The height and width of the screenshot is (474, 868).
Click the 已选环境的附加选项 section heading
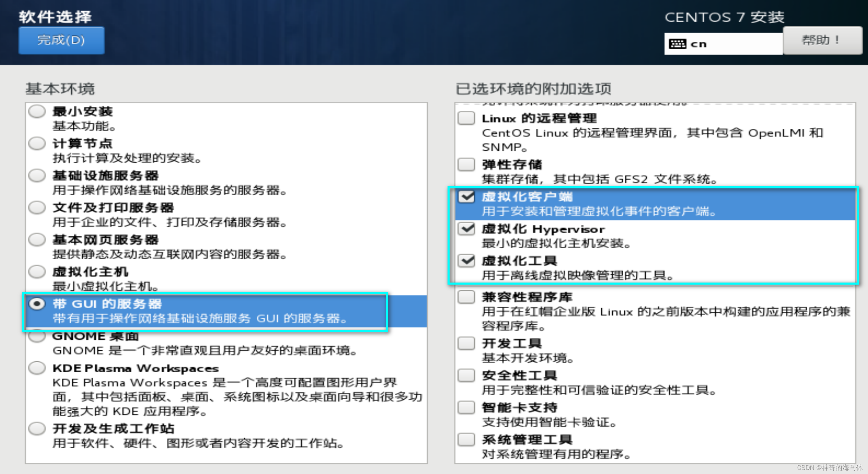[x=533, y=89]
